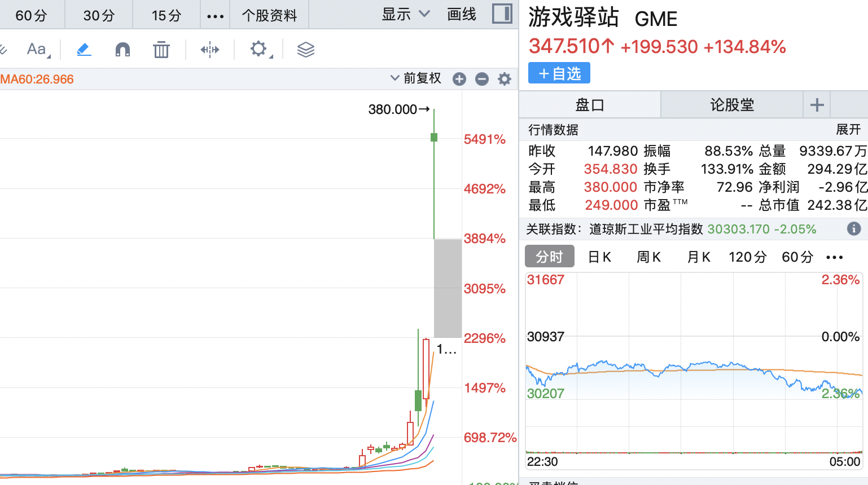The height and width of the screenshot is (485, 868).
Task: Select 分时 view on index chart
Action: [550, 257]
